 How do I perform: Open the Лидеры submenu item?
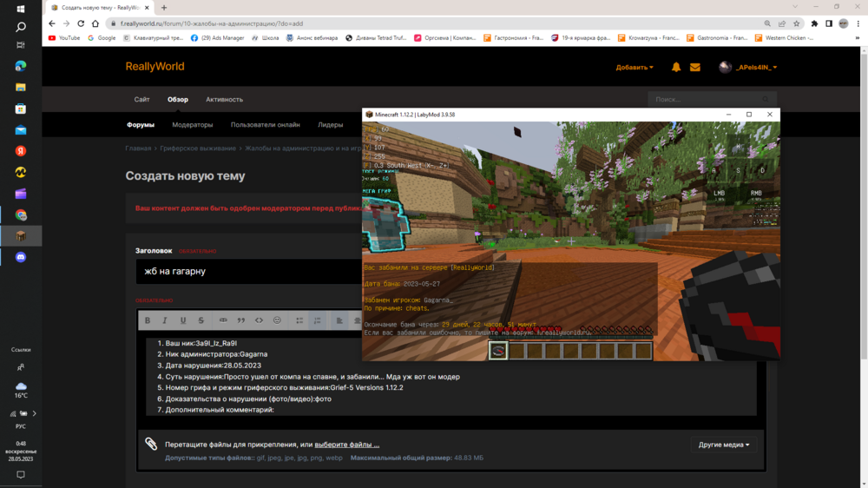tap(331, 125)
